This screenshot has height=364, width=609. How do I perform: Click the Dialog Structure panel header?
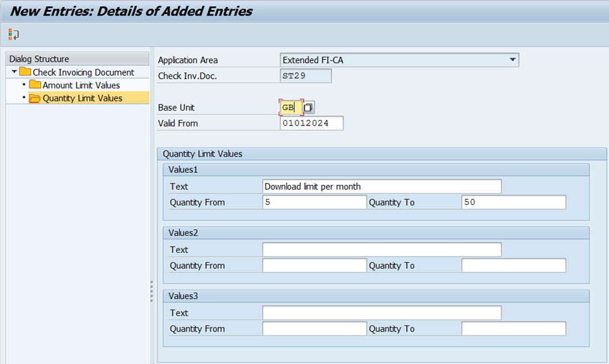point(77,59)
